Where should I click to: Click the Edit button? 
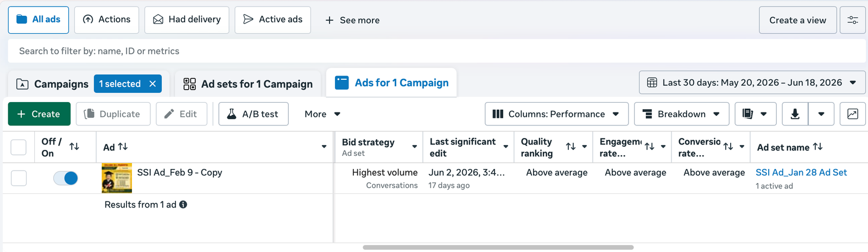coord(181,114)
